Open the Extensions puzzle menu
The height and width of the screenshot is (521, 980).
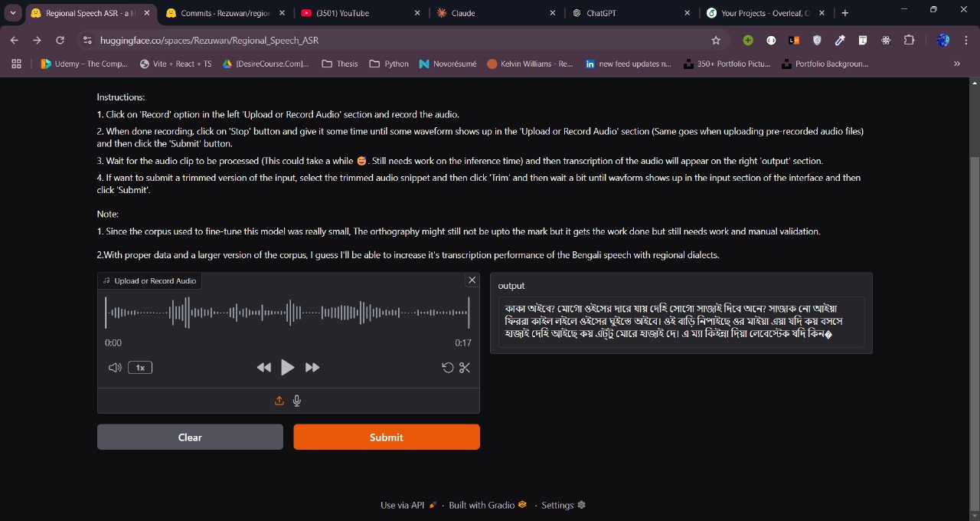pos(909,40)
